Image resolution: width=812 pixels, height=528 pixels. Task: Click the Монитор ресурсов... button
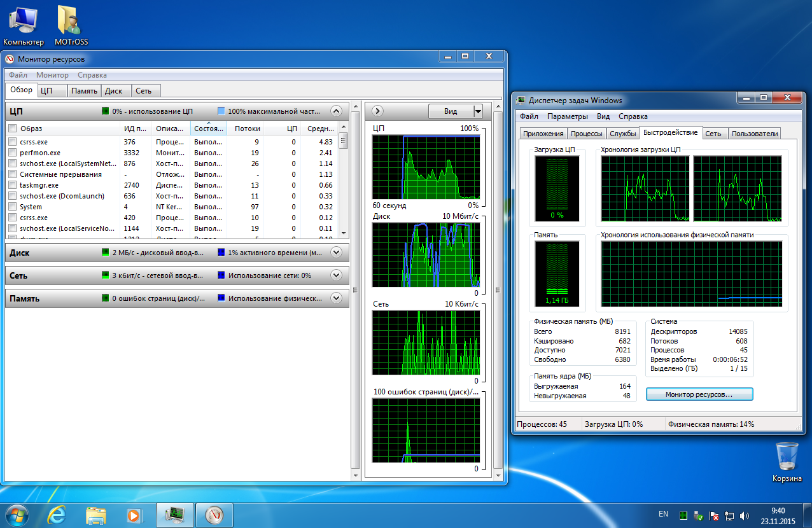coord(699,394)
